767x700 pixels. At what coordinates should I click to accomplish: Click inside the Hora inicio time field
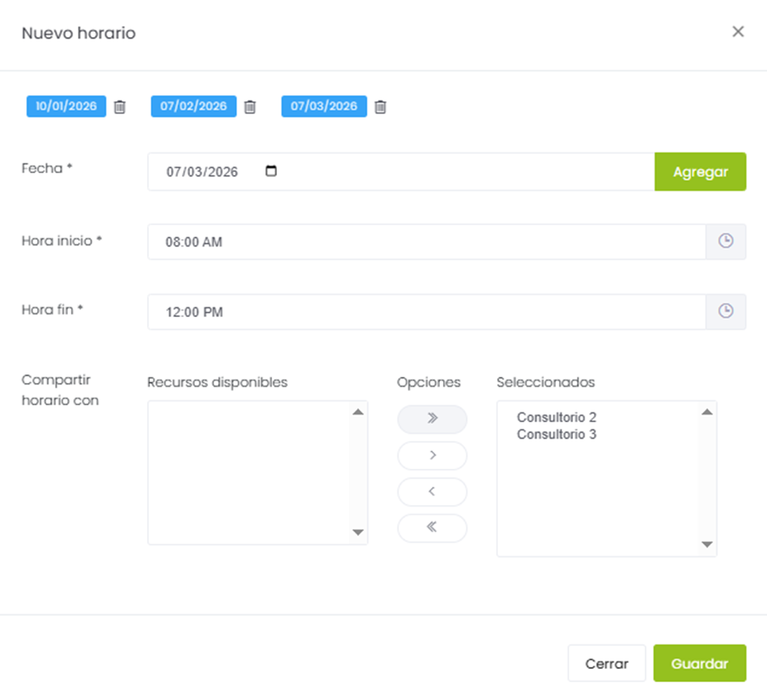point(425,242)
